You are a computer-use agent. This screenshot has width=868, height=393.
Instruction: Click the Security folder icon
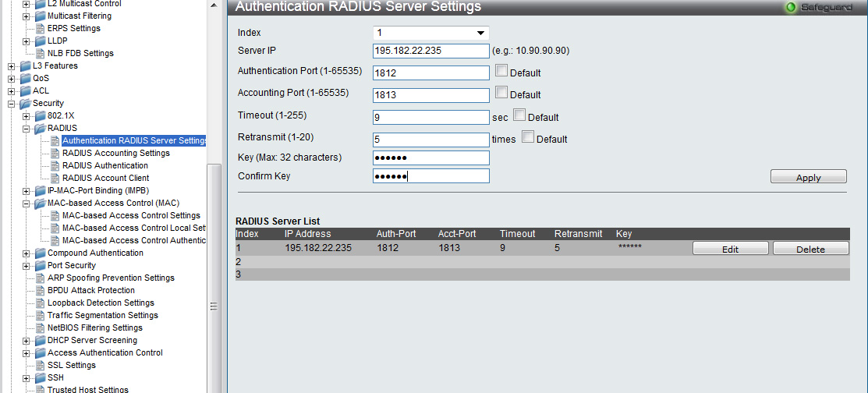tap(25, 103)
